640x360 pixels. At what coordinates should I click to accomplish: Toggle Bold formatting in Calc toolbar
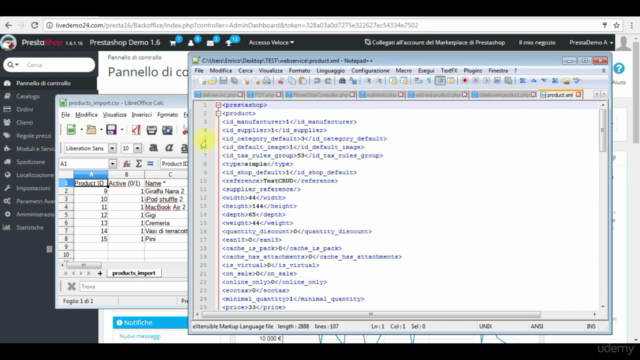coord(153,148)
